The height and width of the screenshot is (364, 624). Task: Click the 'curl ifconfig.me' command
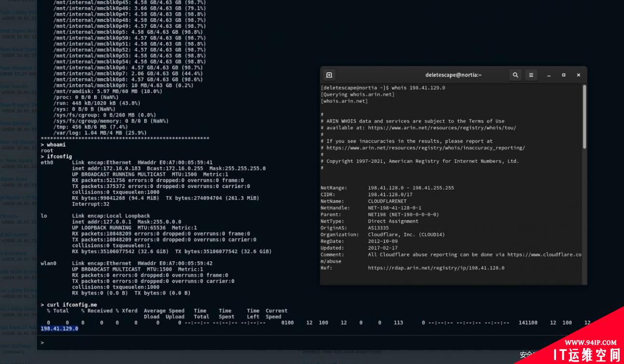[x=72, y=305]
